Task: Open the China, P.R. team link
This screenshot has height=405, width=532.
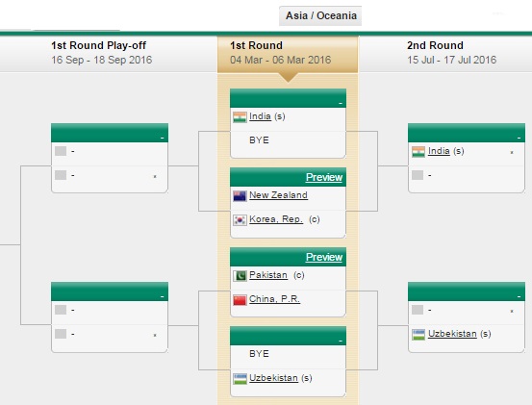Action: tap(274, 299)
